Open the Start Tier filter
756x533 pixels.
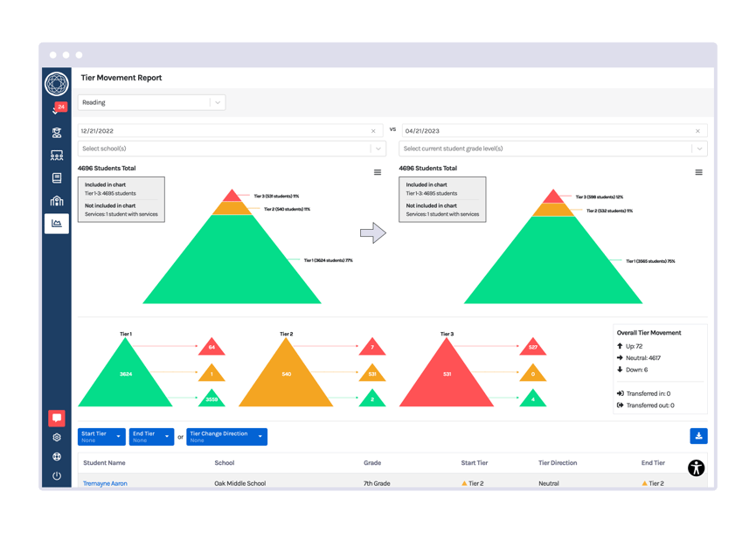pyautogui.click(x=101, y=437)
